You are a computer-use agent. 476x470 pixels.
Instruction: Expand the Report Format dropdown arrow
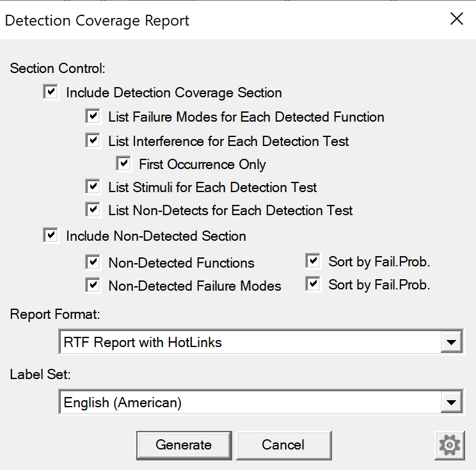point(452,342)
